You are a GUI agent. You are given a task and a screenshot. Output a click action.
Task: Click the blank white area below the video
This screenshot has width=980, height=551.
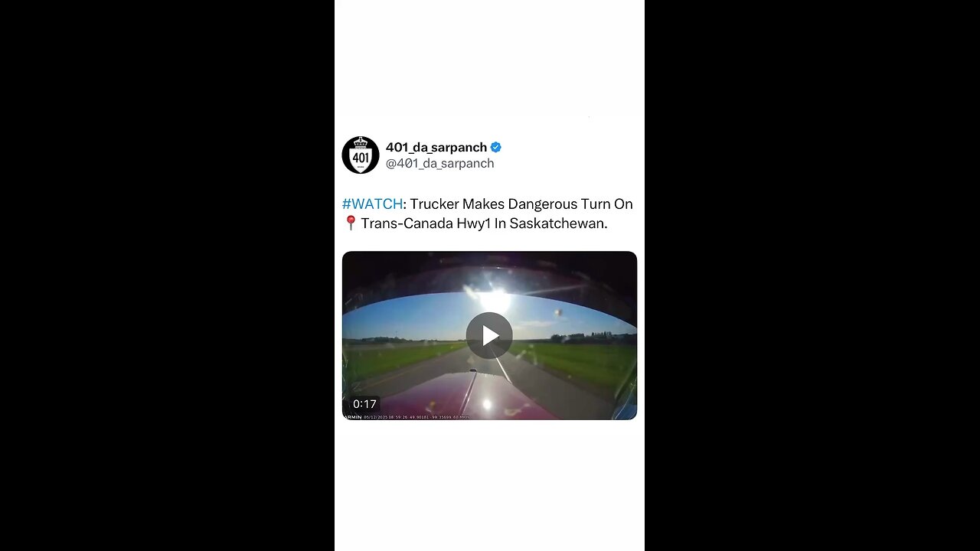[489, 486]
